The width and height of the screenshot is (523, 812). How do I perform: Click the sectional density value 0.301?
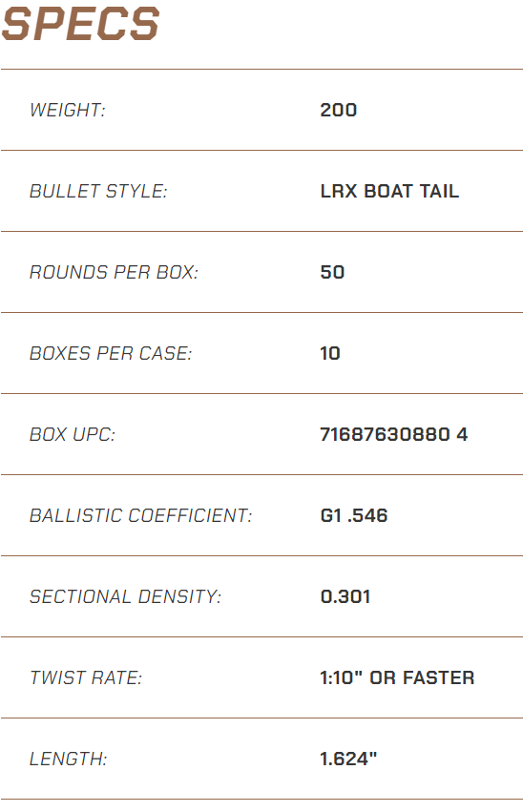[x=345, y=596]
